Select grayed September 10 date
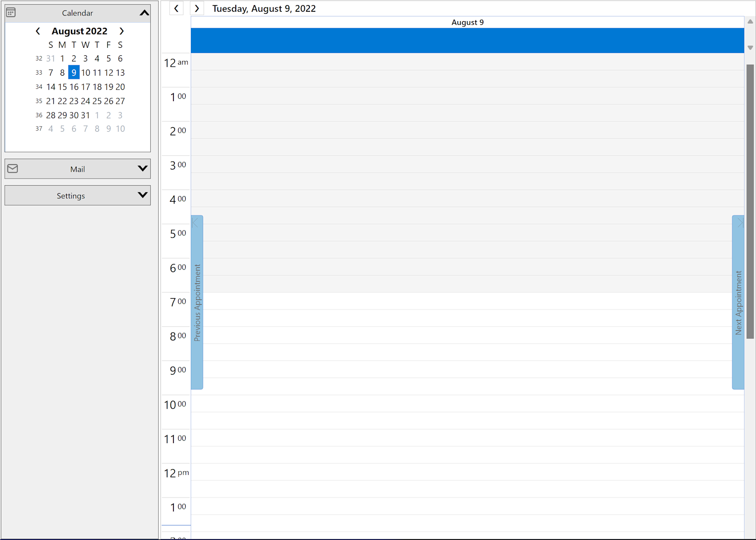 [x=120, y=129]
